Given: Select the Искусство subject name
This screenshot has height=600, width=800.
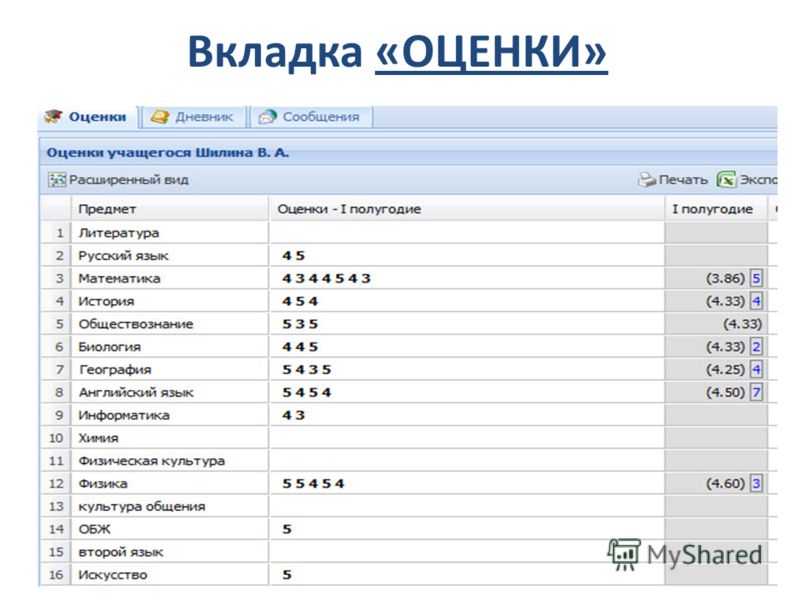Looking at the screenshot, I should [x=112, y=574].
